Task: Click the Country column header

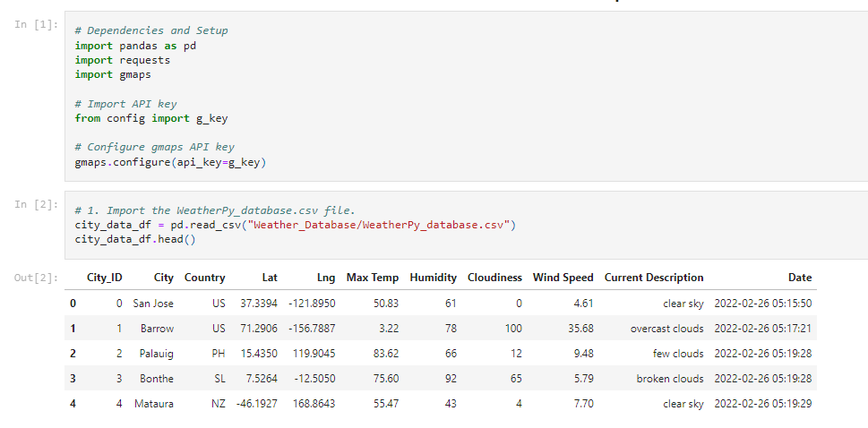Action: point(205,278)
